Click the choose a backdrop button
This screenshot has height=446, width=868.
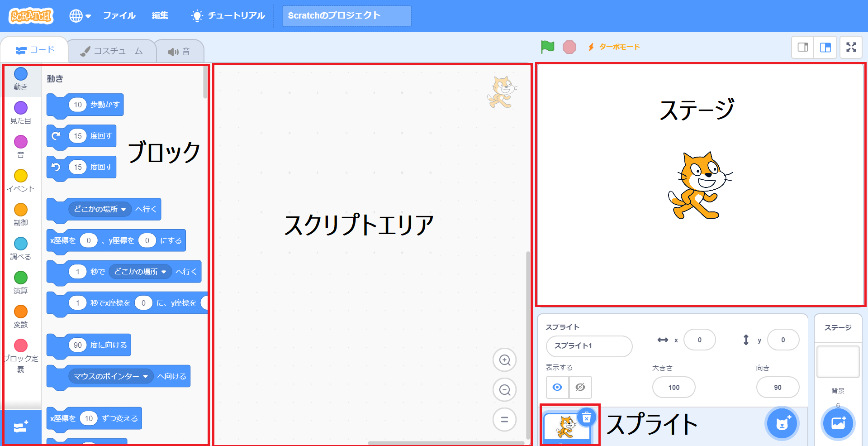click(838, 423)
